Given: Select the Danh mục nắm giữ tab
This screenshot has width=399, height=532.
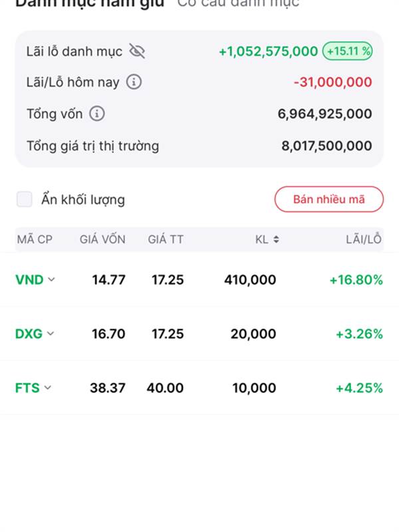Looking at the screenshot, I should pos(90,3).
